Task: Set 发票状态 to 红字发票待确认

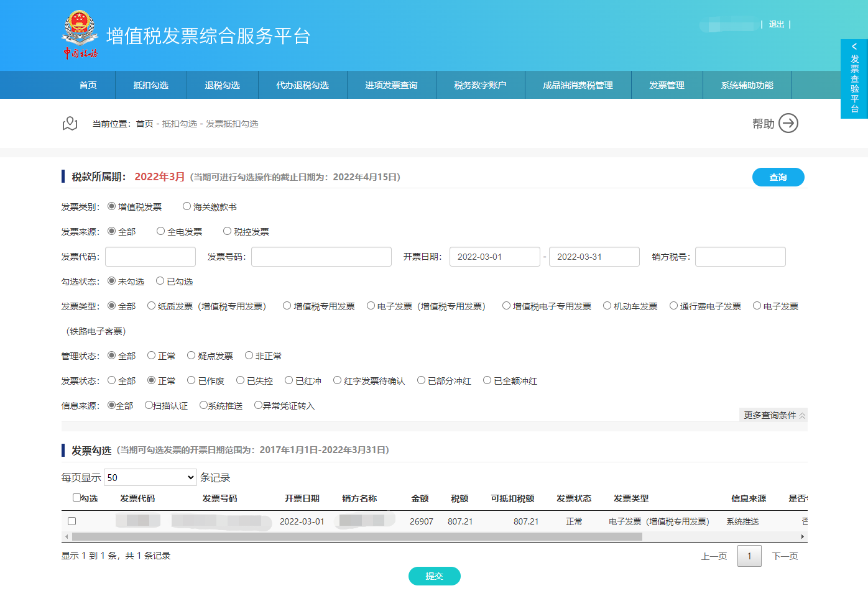Action: click(337, 380)
